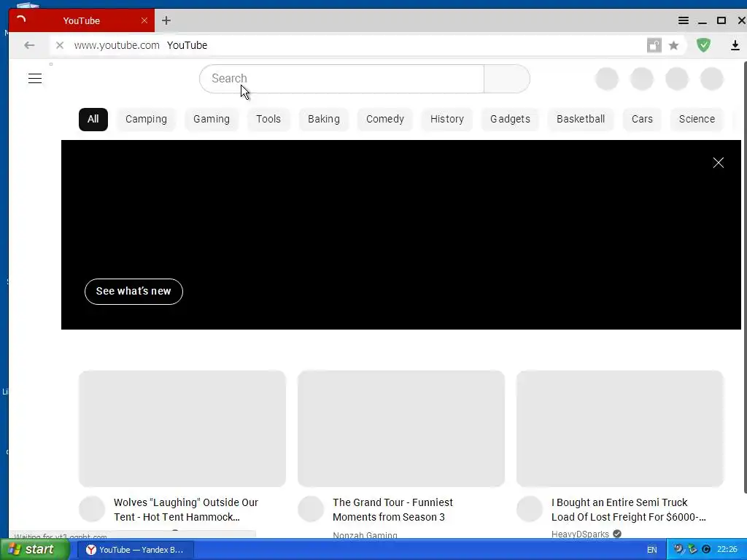Select the All filter chip

tap(93, 119)
